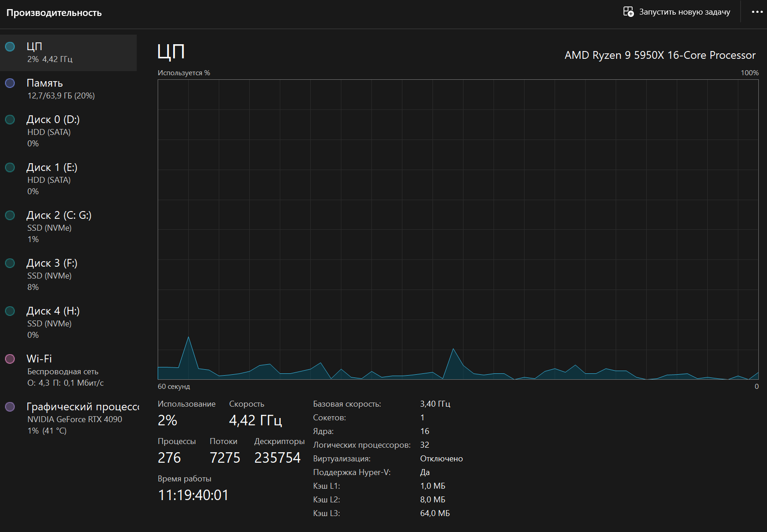767x532 pixels.
Task: Click the run new task icon
Action: point(628,12)
